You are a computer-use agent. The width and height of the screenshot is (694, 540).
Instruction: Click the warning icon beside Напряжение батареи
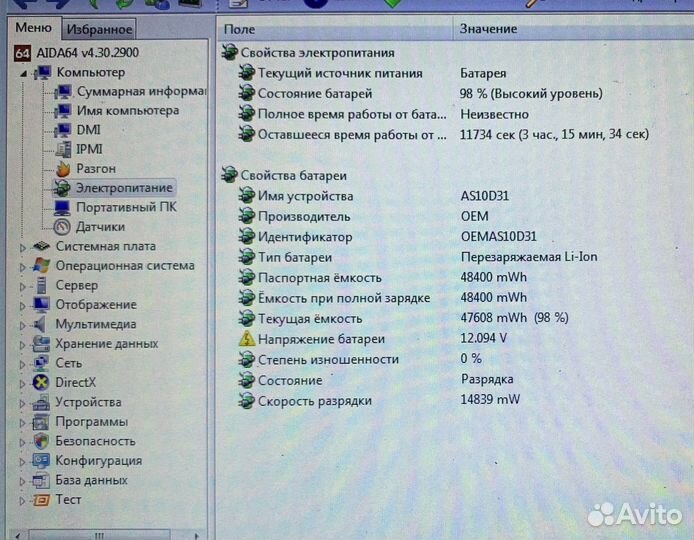coord(247,339)
